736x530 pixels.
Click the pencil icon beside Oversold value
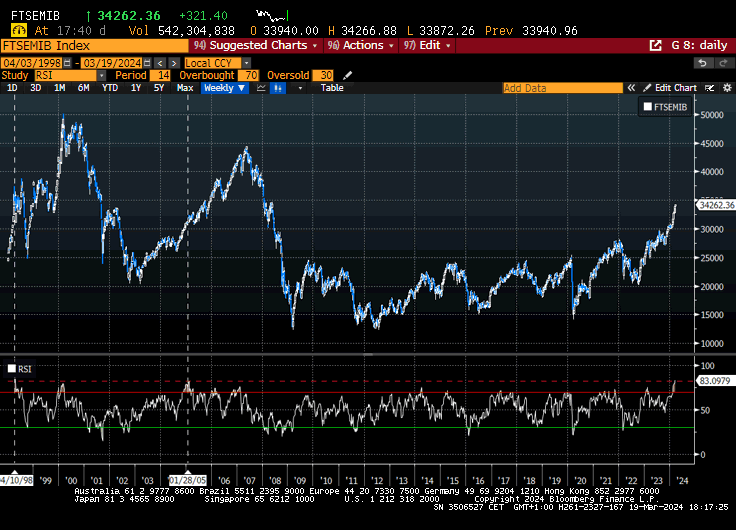pos(347,75)
